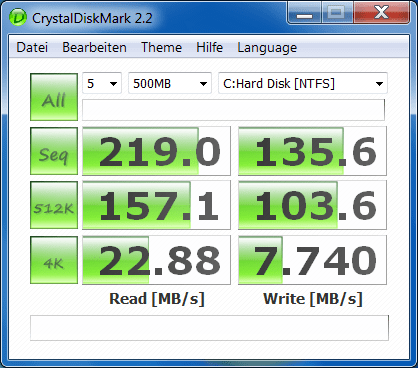Start the Seq sequential test
Screen dimensions: 418x368
point(54,151)
